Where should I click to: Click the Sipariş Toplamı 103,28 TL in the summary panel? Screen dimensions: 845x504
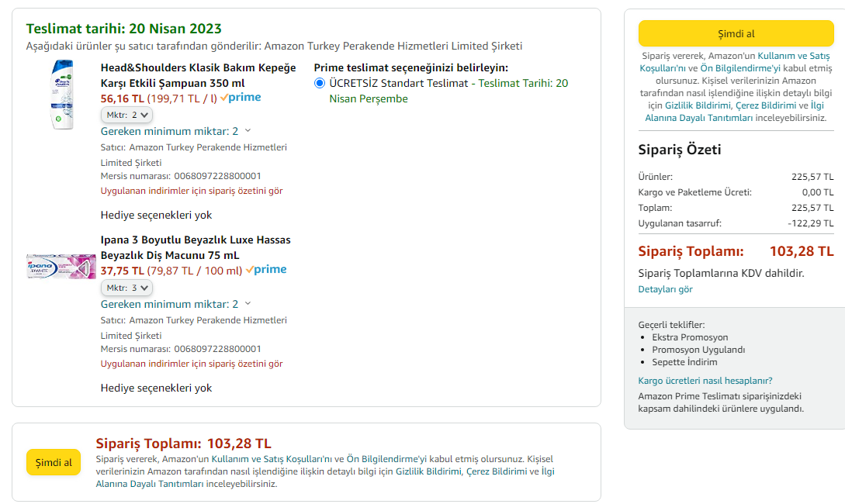point(802,251)
